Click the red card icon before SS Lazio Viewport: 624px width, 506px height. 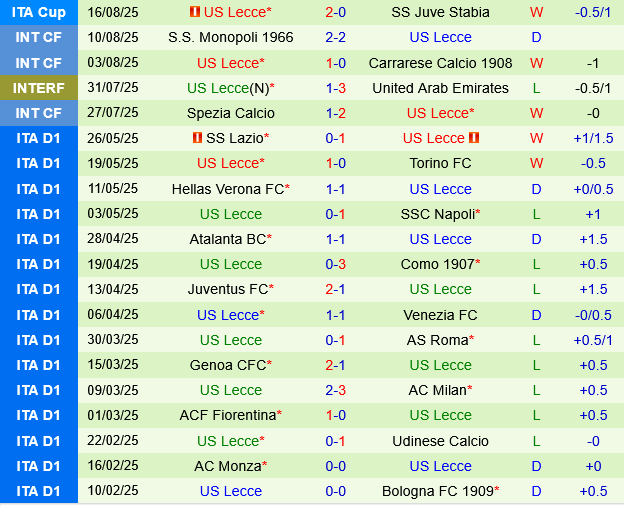[197, 138]
